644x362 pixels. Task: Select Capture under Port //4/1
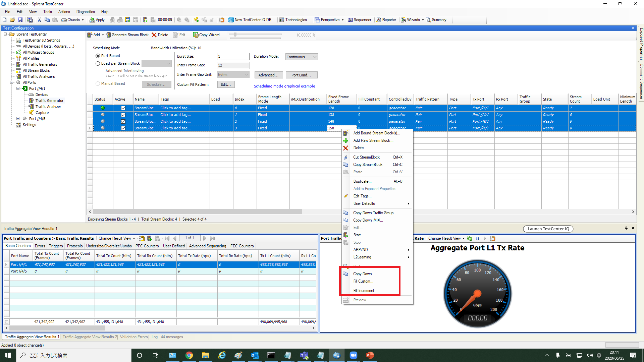pos(42,113)
